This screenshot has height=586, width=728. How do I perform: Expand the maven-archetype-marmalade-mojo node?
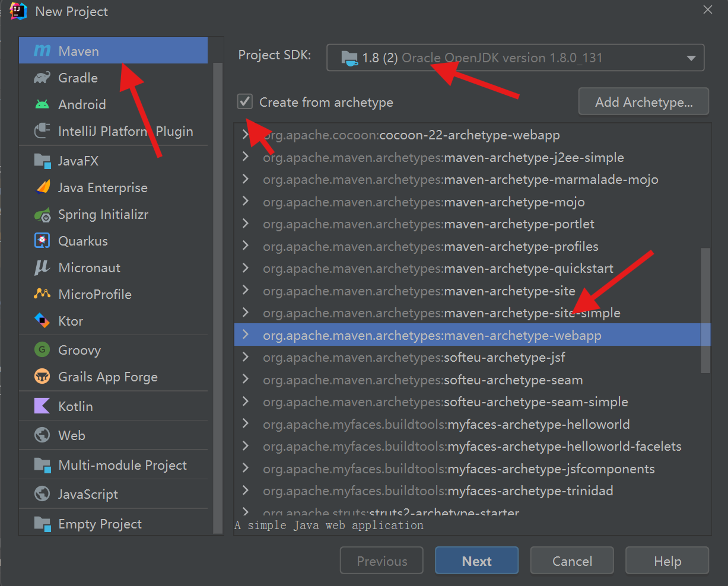(x=246, y=180)
